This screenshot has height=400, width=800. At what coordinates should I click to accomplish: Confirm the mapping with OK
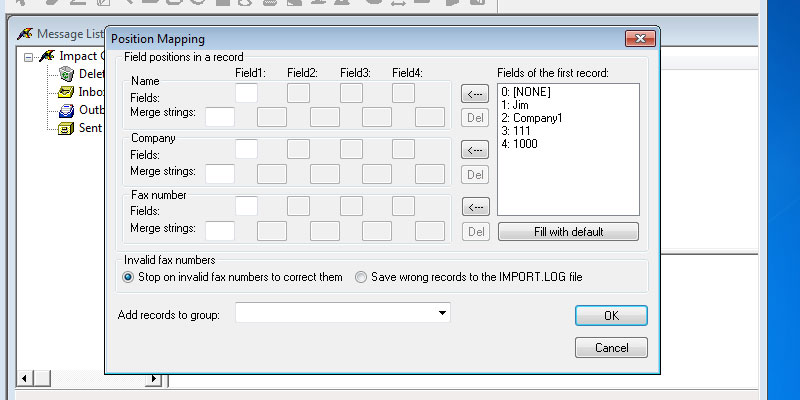(611, 315)
